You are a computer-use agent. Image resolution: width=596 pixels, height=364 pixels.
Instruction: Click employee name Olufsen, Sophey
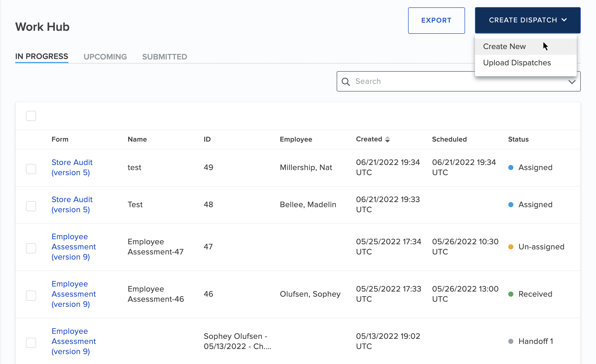point(310,294)
